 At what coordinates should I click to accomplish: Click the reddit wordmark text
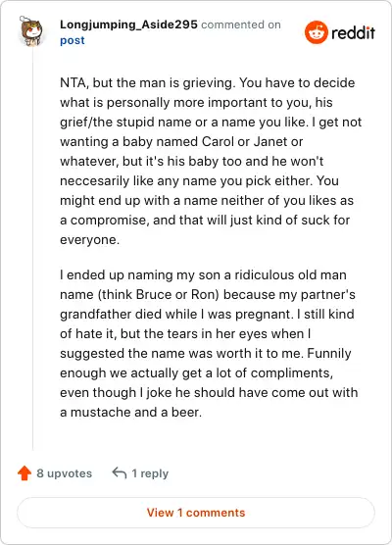coord(353,33)
